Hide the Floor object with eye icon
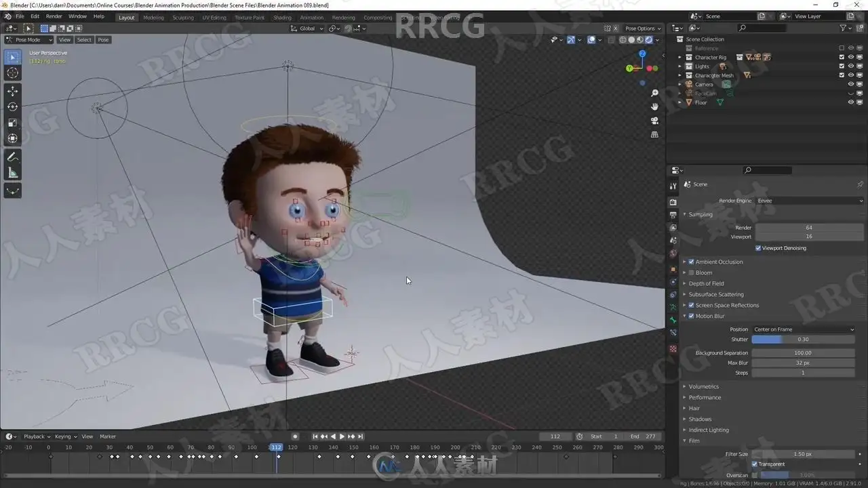 pyautogui.click(x=850, y=102)
